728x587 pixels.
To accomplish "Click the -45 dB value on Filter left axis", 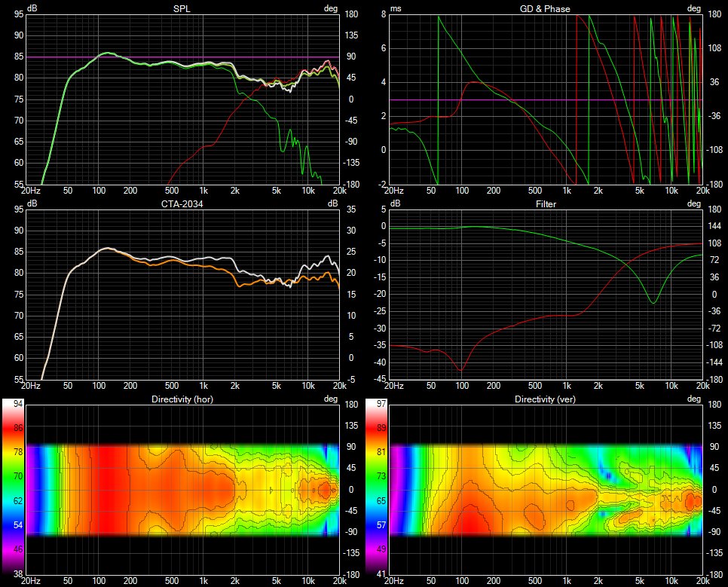I will click(x=381, y=379).
